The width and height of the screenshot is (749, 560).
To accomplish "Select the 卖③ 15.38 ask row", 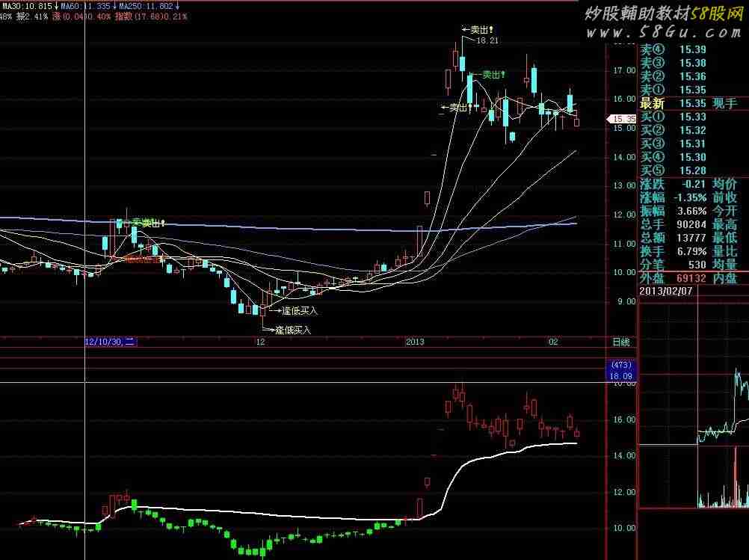I will (x=673, y=63).
